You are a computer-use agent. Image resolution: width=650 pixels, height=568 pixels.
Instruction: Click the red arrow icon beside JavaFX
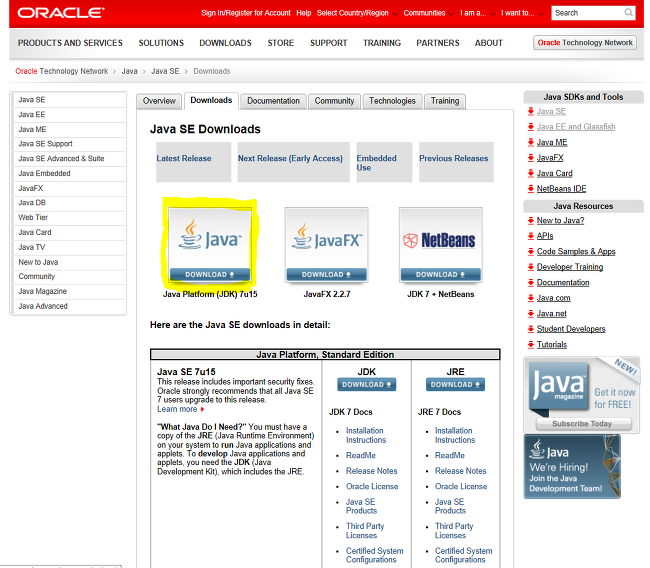[531, 158]
